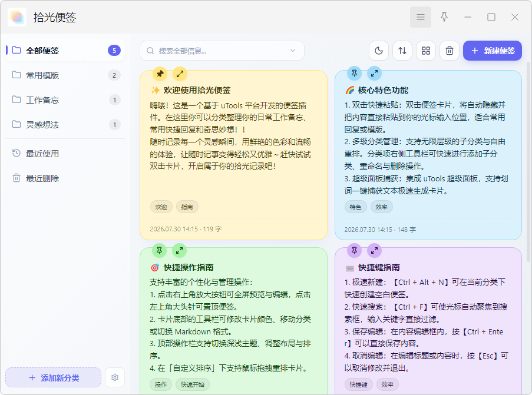Unpin the 欢迎使用拾光便签 card
The image size is (532, 395).
160,74
